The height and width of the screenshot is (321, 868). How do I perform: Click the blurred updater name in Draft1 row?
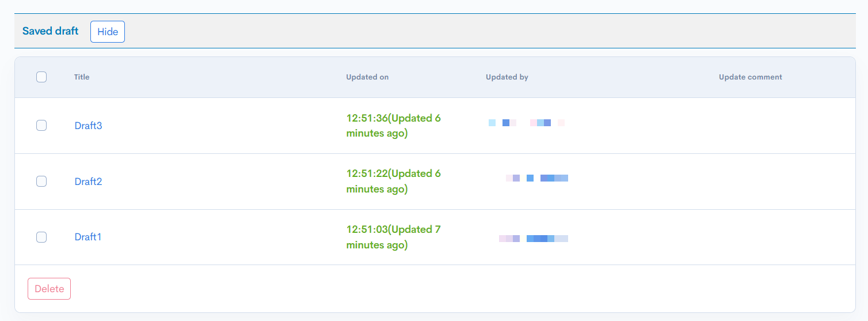pos(534,239)
